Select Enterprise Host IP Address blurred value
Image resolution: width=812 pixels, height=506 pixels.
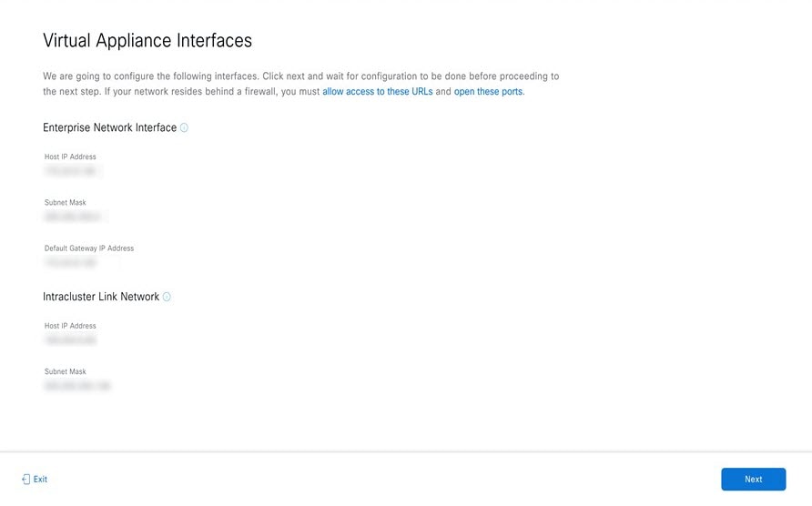(x=72, y=171)
